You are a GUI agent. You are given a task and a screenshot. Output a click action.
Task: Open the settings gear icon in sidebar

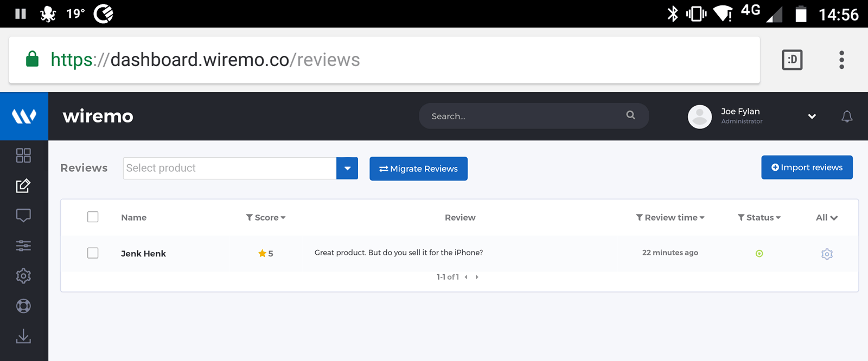click(23, 276)
